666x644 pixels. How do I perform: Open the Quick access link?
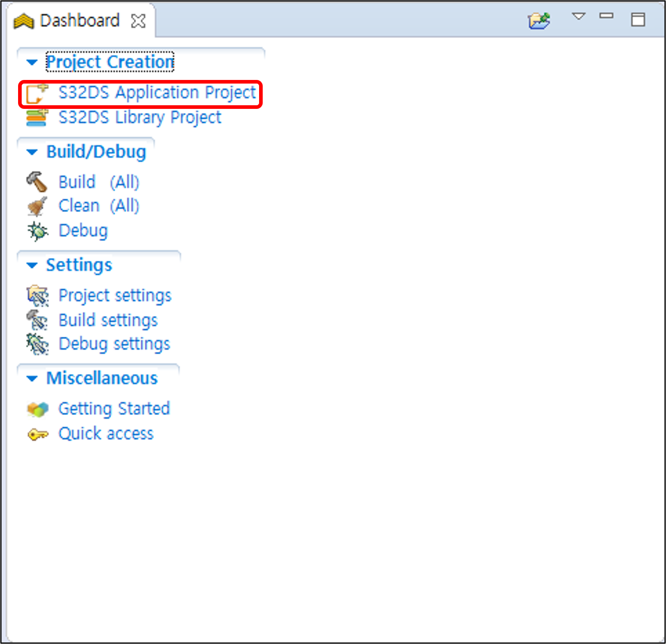pos(106,434)
